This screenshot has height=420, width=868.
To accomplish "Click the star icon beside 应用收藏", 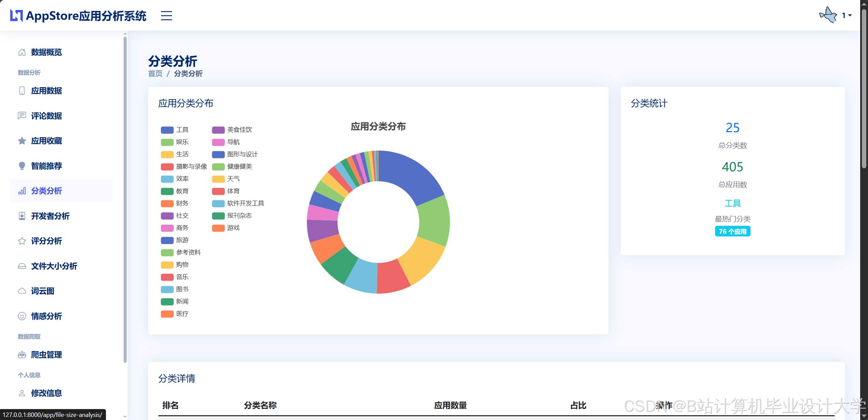I will click(x=22, y=141).
